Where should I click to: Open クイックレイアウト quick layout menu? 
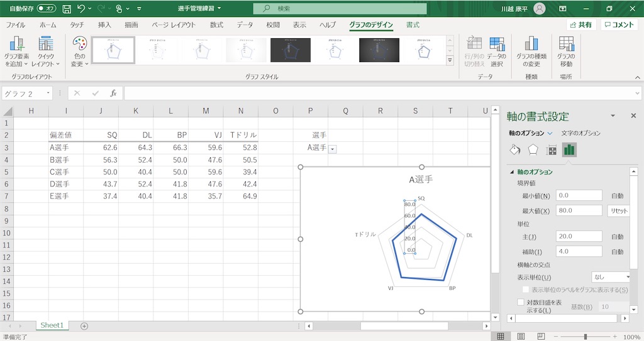pyautogui.click(x=45, y=51)
